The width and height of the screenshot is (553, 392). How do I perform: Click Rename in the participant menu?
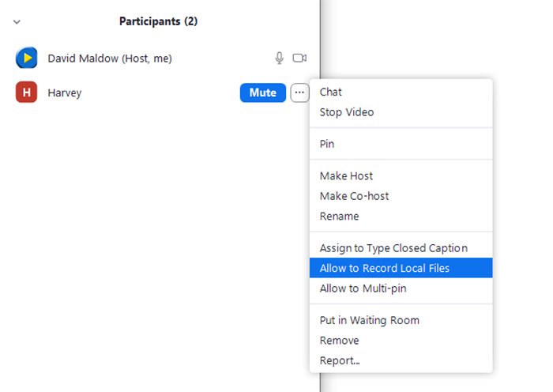(x=340, y=216)
